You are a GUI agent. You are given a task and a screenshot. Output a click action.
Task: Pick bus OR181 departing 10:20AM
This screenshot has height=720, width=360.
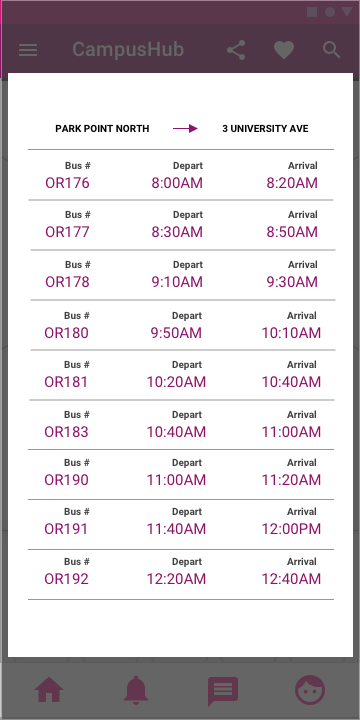click(181, 375)
